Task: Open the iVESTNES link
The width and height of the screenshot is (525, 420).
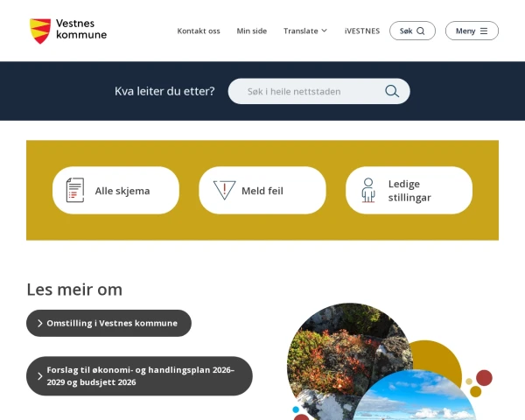Action: tap(362, 31)
